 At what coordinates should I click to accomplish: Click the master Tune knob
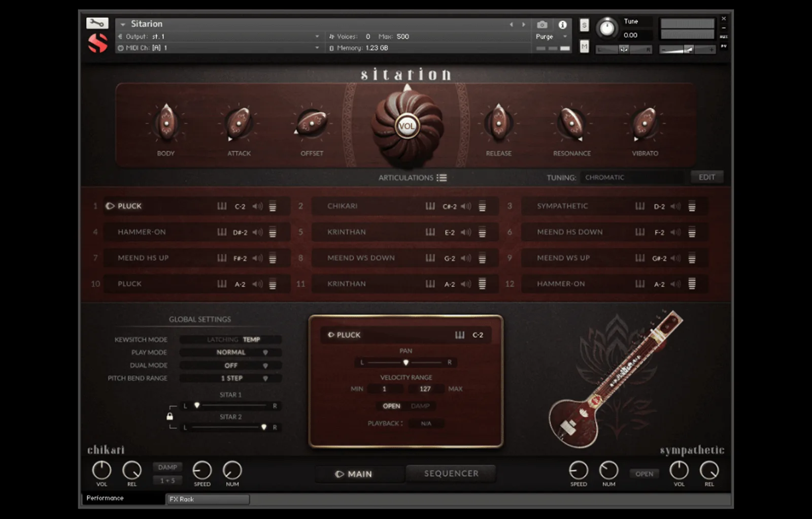[607, 28]
